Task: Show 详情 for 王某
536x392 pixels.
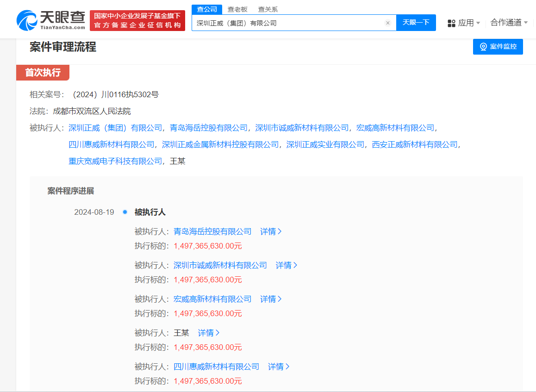Action: click(x=209, y=333)
